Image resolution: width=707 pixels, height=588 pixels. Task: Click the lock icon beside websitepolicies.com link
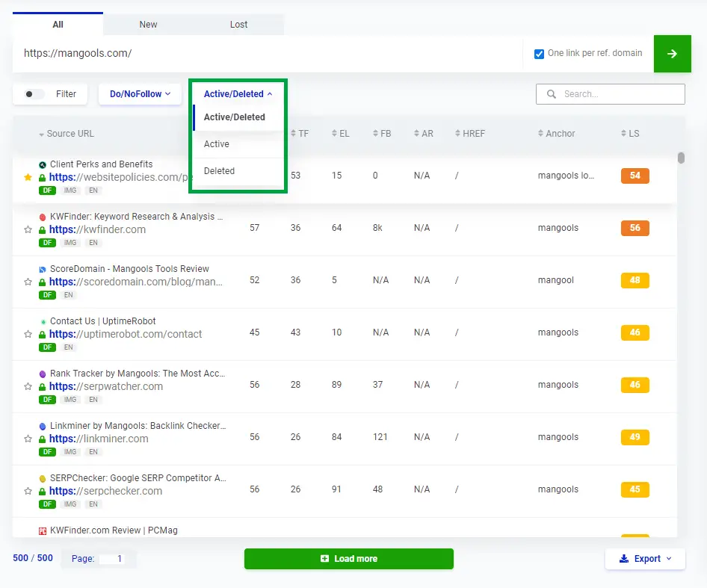[43, 178]
